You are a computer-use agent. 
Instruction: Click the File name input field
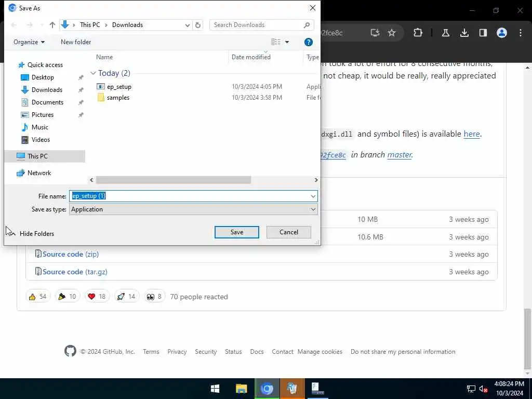(x=193, y=196)
